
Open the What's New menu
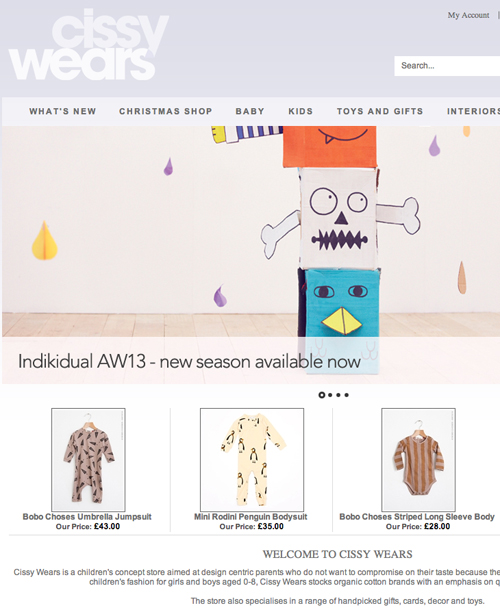point(63,111)
